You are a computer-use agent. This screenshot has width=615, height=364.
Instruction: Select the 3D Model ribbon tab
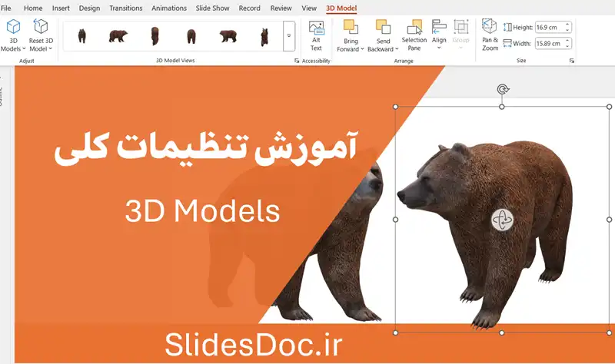pyautogui.click(x=341, y=8)
